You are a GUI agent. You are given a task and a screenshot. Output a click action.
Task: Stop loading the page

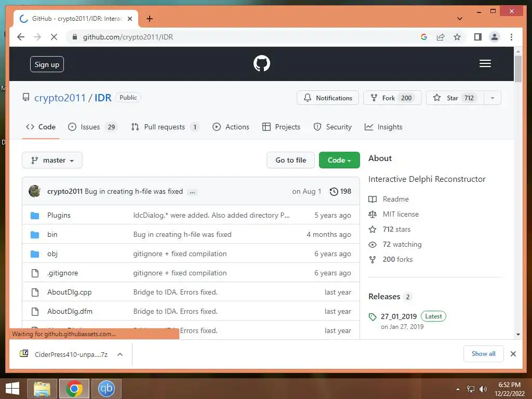coord(54,37)
